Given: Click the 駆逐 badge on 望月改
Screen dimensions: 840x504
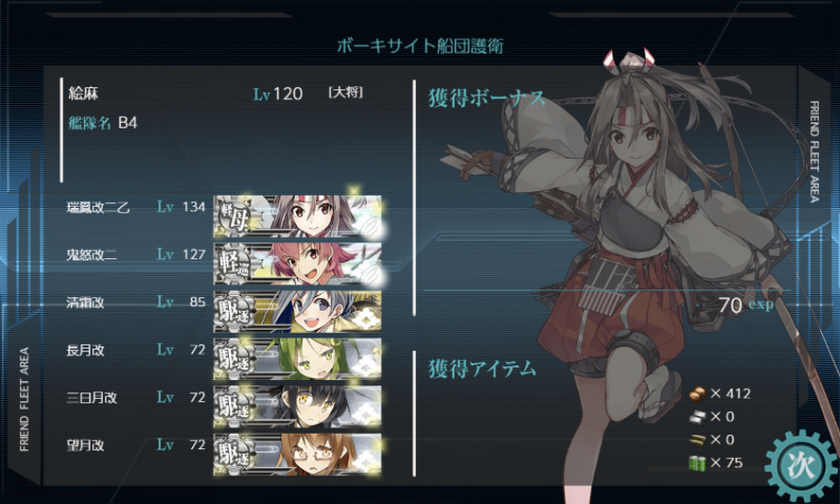Looking at the screenshot, I should [x=235, y=455].
